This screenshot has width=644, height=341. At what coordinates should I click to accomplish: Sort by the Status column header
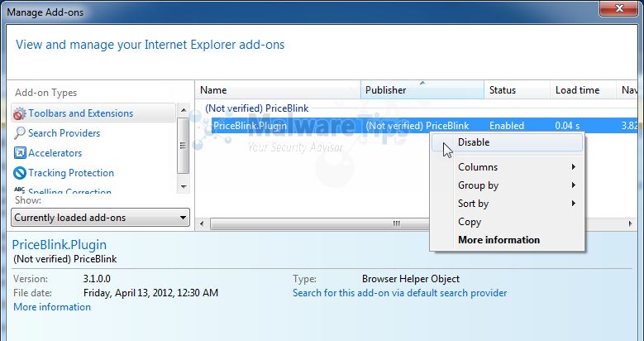click(517, 90)
